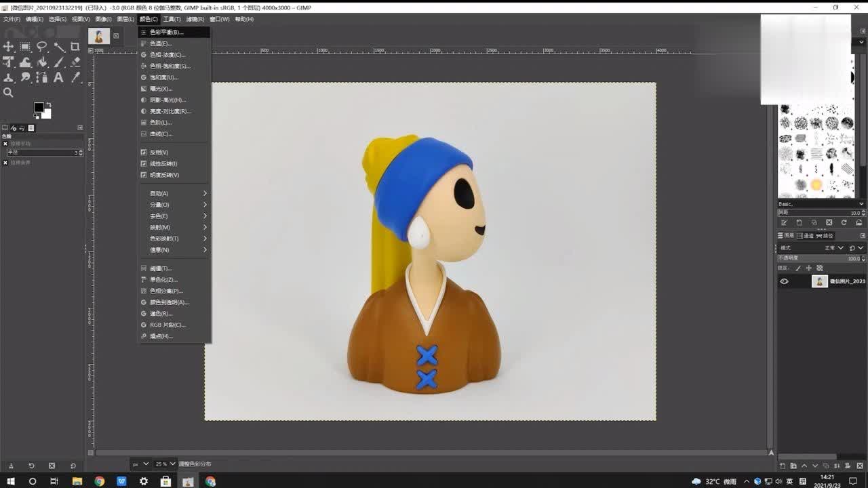Click the white background color swatch
Image resolution: width=868 pixels, height=488 pixels.
click(x=47, y=115)
